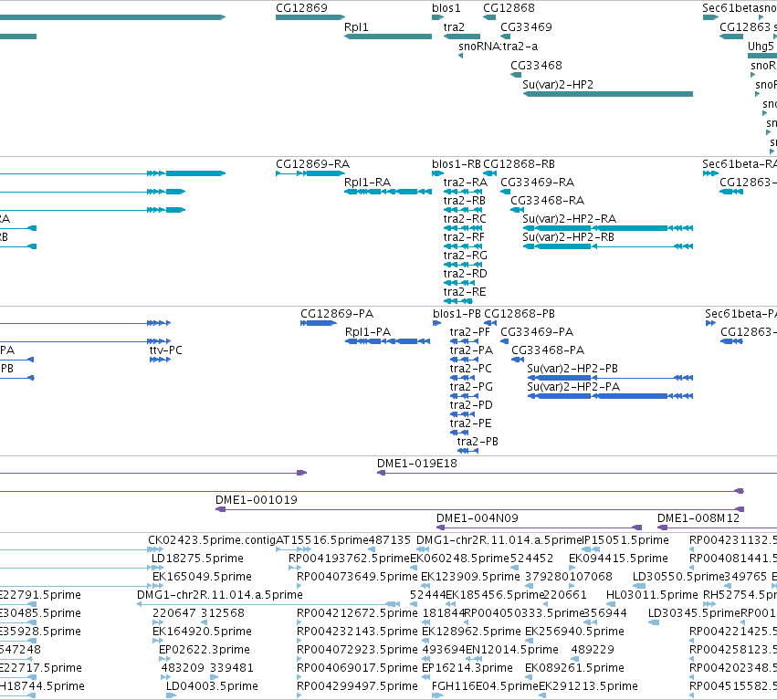
Task: Select the tra2-RD transcript label
Action: point(466,274)
